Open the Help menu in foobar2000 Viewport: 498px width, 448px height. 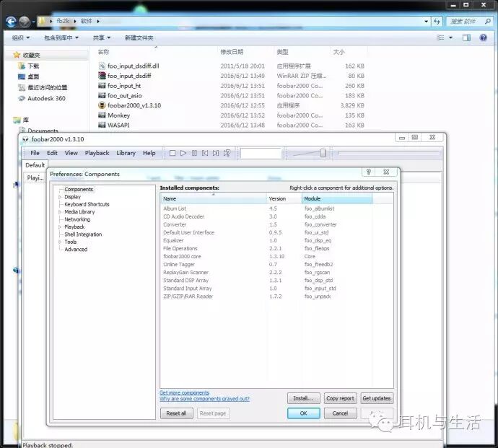pyautogui.click(x=149, y=153)
